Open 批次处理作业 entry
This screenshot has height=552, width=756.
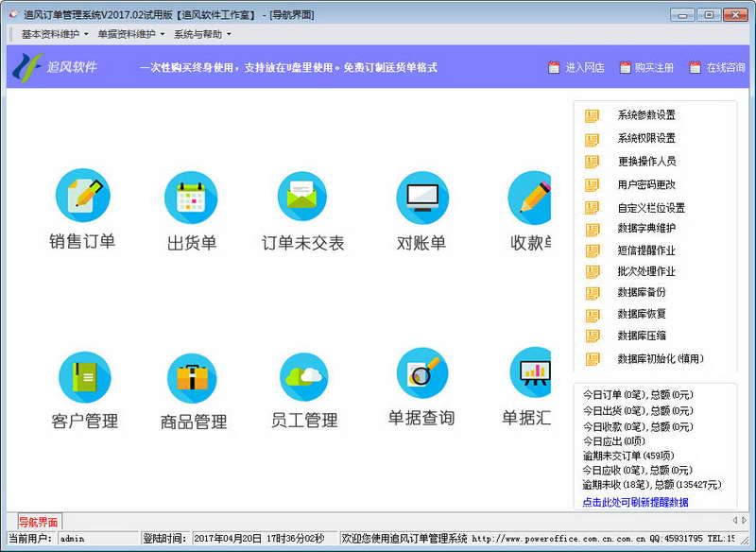(646, 271)
